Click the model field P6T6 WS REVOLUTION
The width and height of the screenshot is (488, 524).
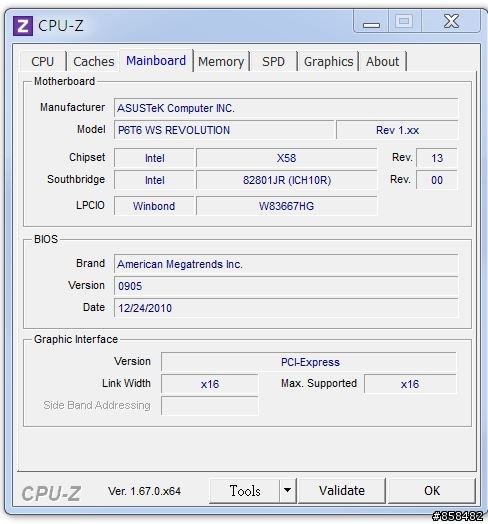pyautogui.click(x=224, y=130)
